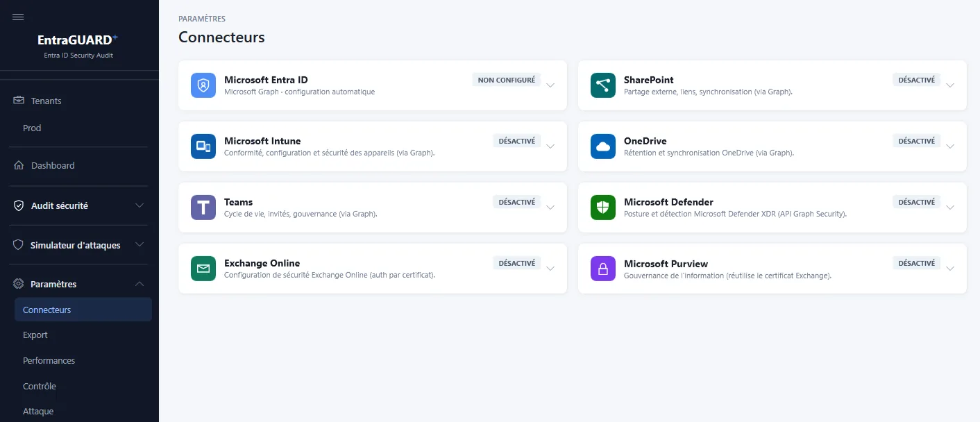This screenshot has height=422, width=980.
Task: Click the OneDrive card title
Action: (x=646, y=141)
